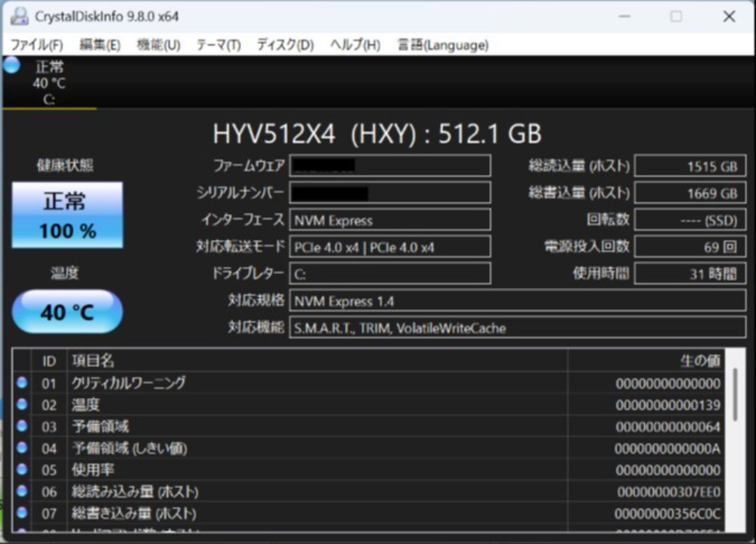Select the クリティカルワーニング row

point(368,384)
